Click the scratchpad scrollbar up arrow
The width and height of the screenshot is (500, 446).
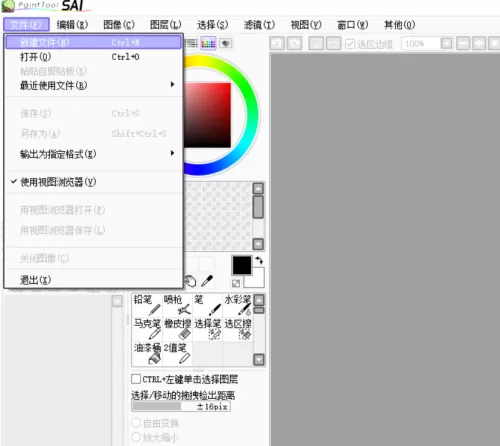tap(258, 189)
